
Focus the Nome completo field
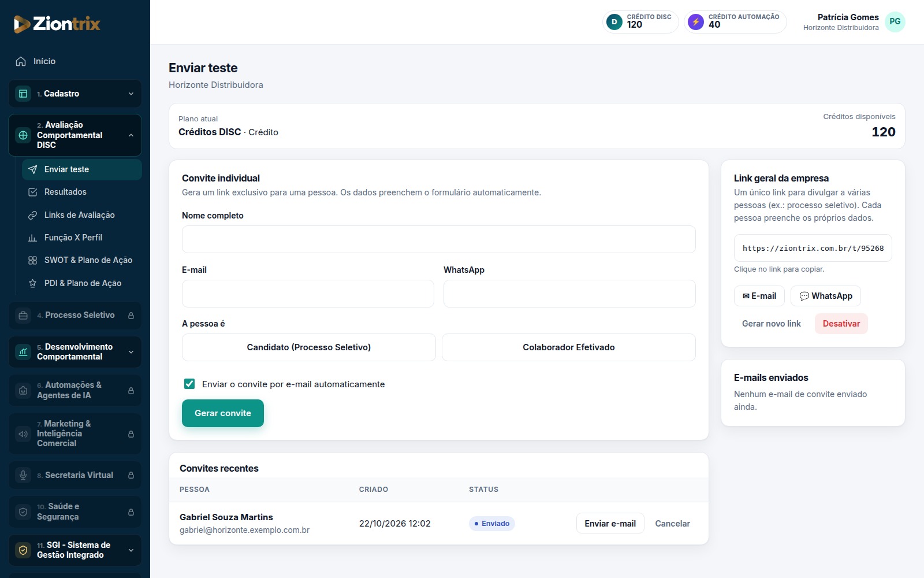click(439, 239)
